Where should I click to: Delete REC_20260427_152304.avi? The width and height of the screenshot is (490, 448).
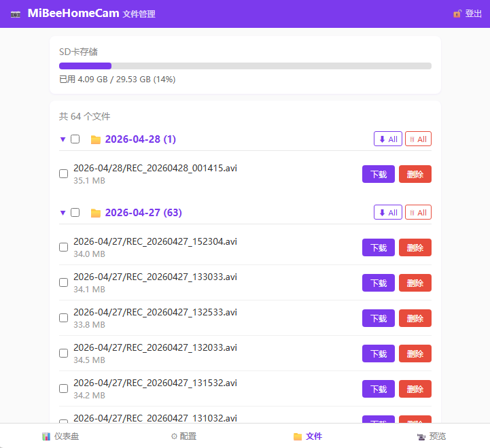point(415,247)
